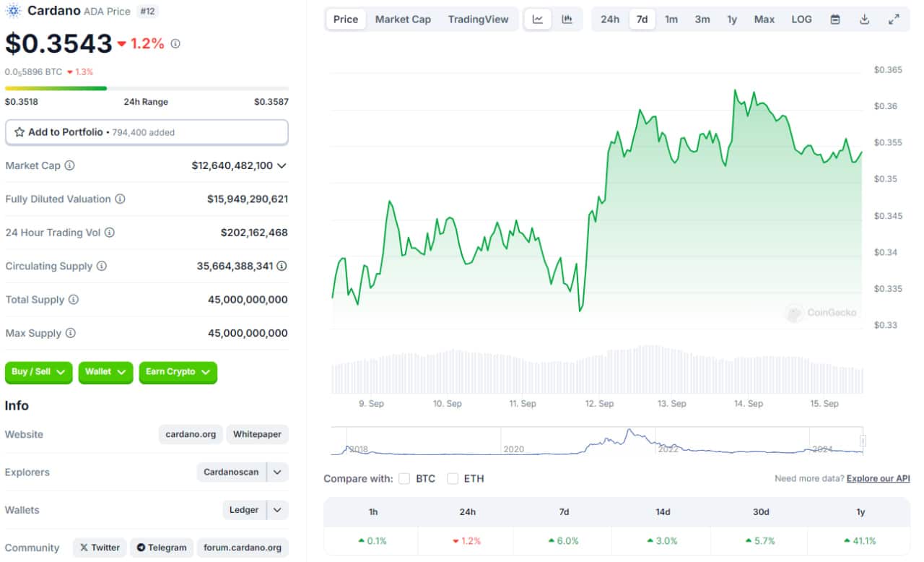Viewport: 924px width, 562px height.
Task: Click the star icon in Add to Portfolio
Action: pos(19,132)
